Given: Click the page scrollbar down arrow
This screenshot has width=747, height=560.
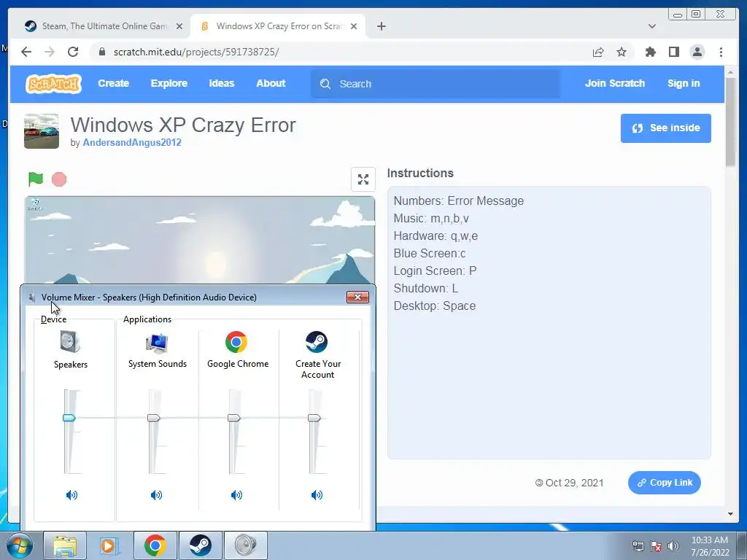Looking at the screenshot, I should (729, 514).
